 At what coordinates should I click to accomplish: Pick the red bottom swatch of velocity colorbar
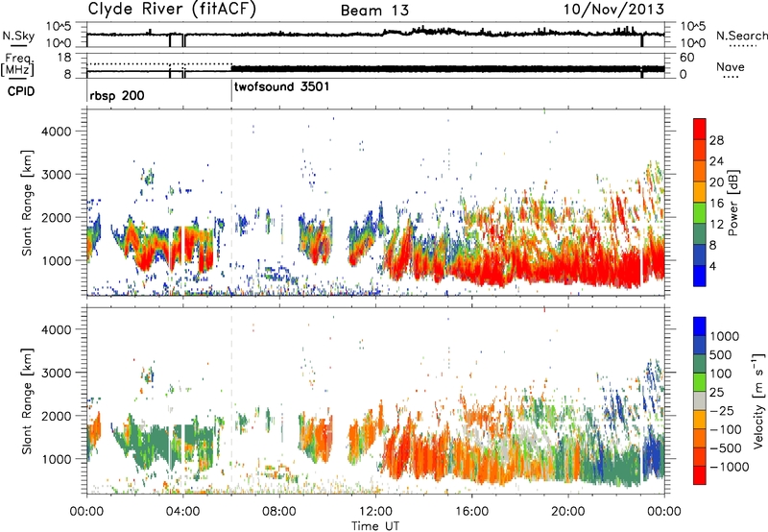click(x=700, y=475)
